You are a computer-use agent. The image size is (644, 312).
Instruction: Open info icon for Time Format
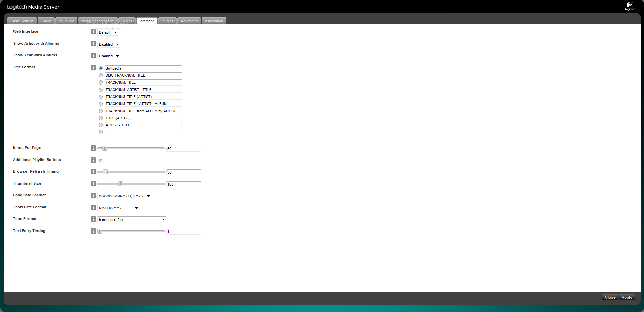coord(93,219)
